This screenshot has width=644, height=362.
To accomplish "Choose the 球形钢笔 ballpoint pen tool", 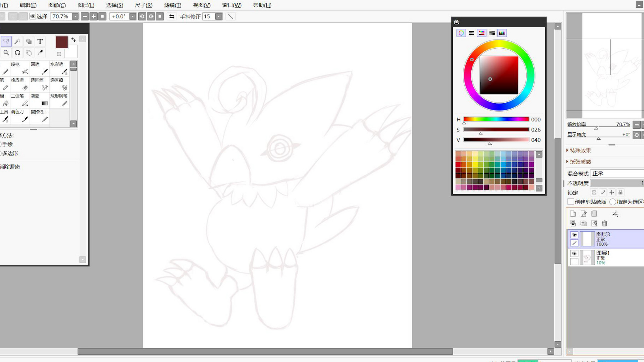I will pyautogui.click(x=59, y=100).
